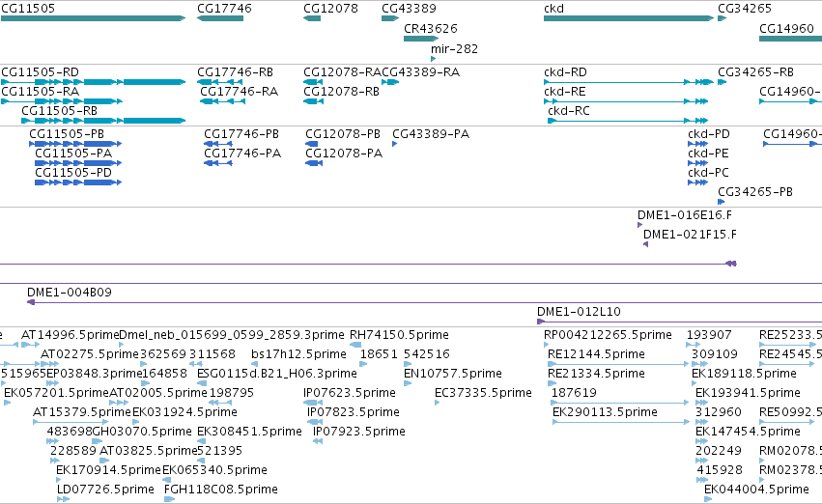This screenshot has width=822, height=504.
Task: Select the CG14960 gene bar
Action: 790,39
